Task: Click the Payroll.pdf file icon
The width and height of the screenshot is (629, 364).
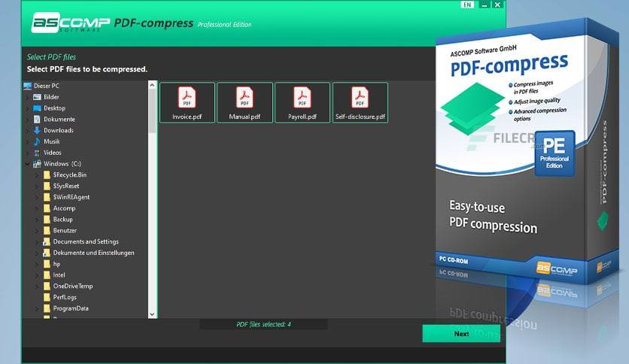Action: click(302, 98)
